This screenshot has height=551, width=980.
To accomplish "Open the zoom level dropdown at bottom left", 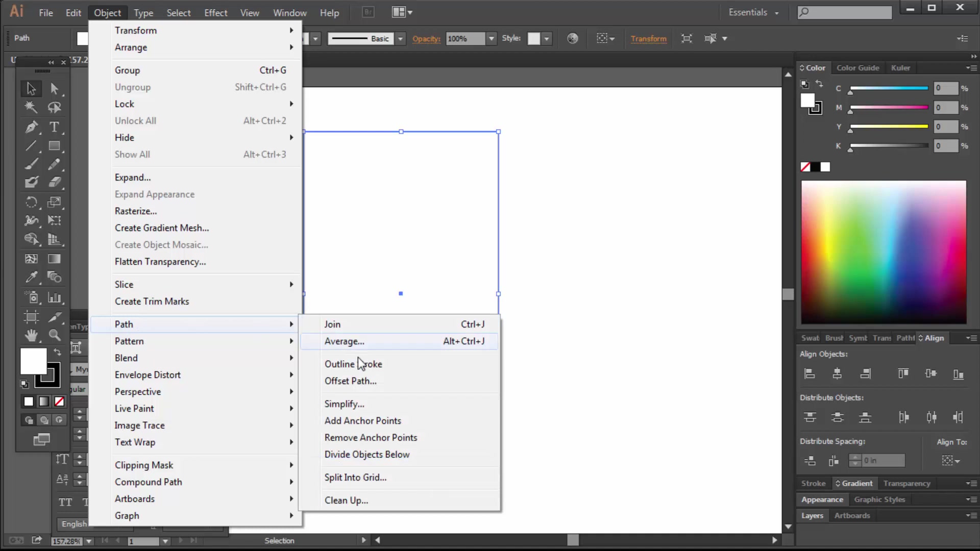I will [x=89, y=541].
